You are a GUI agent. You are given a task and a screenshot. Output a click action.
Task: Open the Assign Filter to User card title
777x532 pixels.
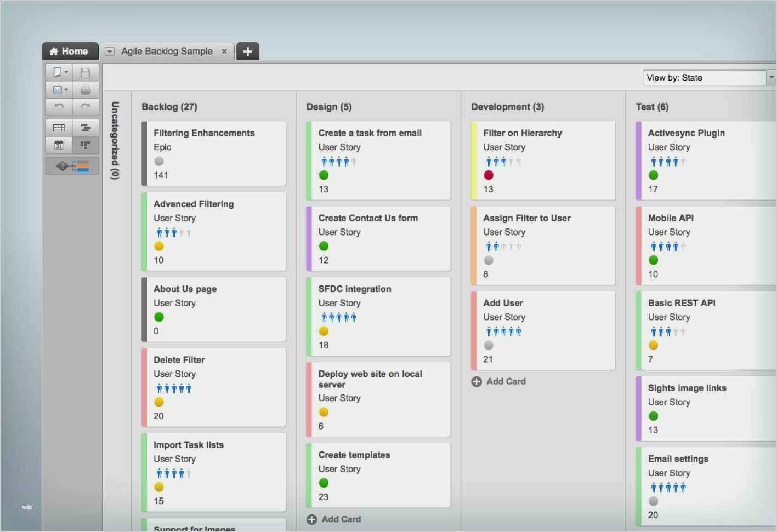pos(527,218)
